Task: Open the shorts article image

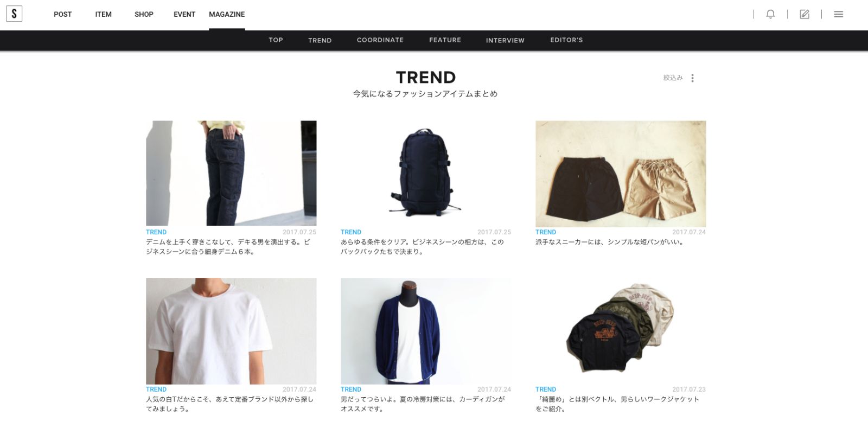Action: coord(621,174)
